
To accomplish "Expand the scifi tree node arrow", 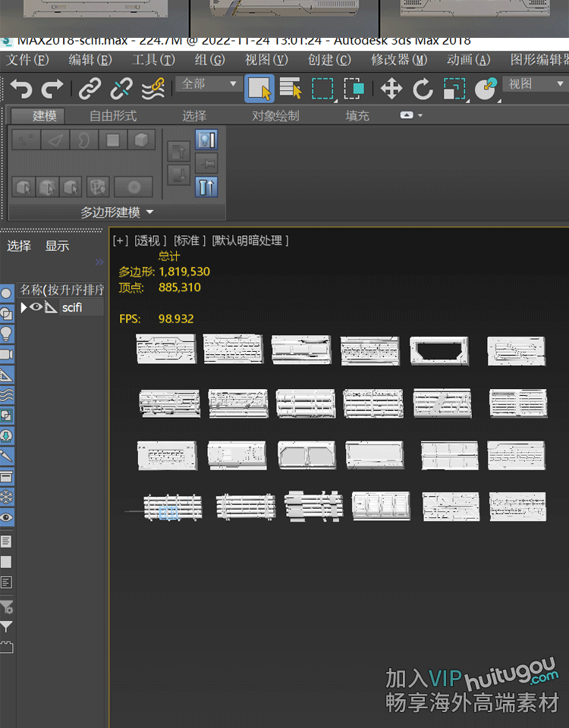I will click(x=24, y=307).
